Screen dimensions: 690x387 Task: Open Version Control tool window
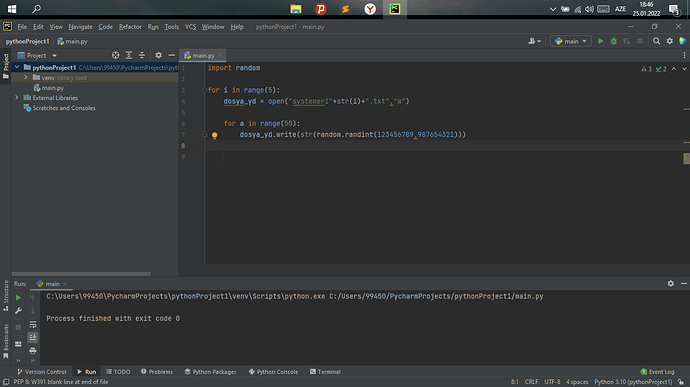coord(41,372)
